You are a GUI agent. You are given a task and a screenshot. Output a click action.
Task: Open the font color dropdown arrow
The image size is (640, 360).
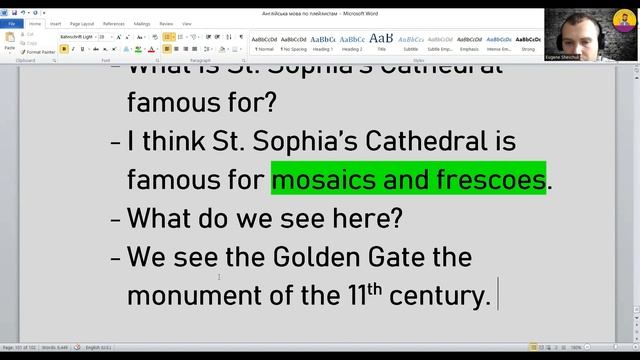157,49
